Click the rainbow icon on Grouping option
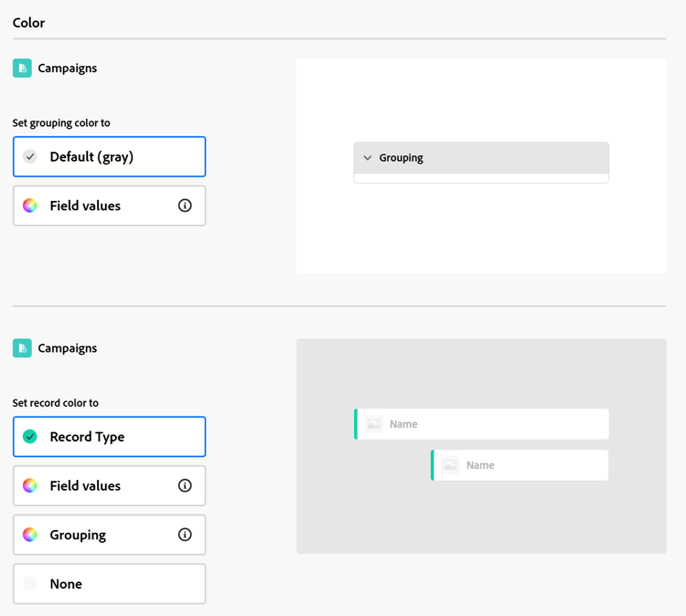 coord(30,535)
